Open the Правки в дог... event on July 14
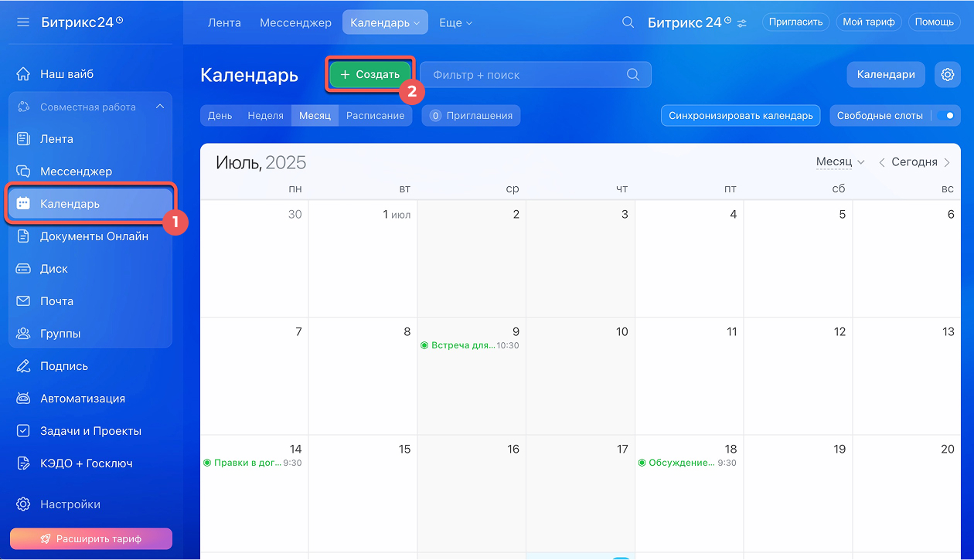974x560 pixels. (252, 463)
